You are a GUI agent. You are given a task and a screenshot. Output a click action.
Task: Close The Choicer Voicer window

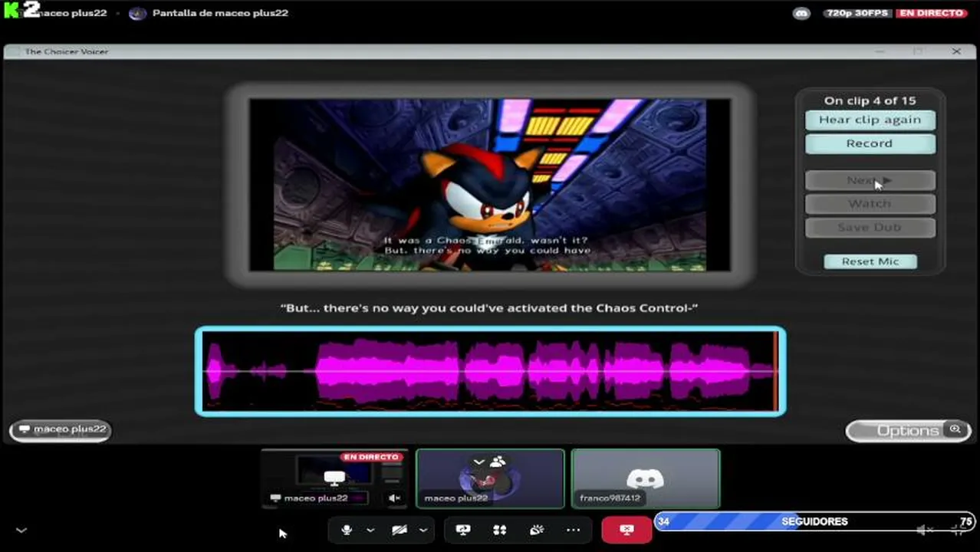click(x=956, y=51)
